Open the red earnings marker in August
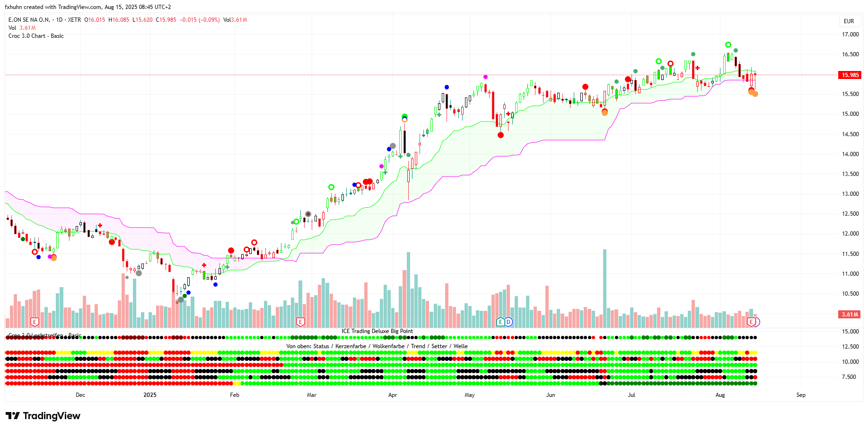 coord(751,322)
